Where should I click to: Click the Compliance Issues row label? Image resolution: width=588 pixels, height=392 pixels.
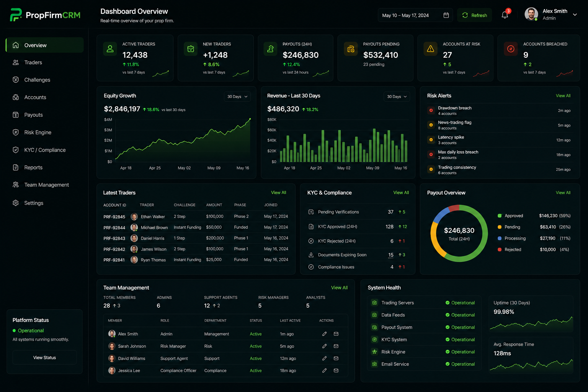(x=336, y=267)
